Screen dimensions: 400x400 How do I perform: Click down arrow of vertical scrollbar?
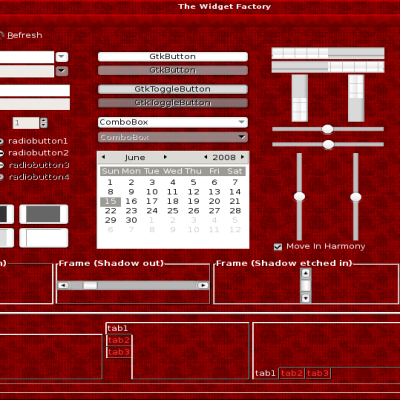click(x=305, y=297)
